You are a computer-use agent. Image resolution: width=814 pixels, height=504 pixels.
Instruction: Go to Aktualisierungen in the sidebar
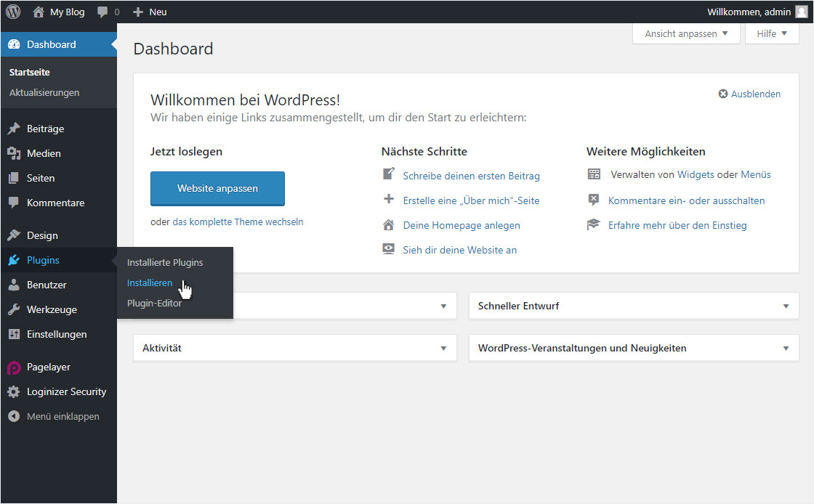point(44,92)
